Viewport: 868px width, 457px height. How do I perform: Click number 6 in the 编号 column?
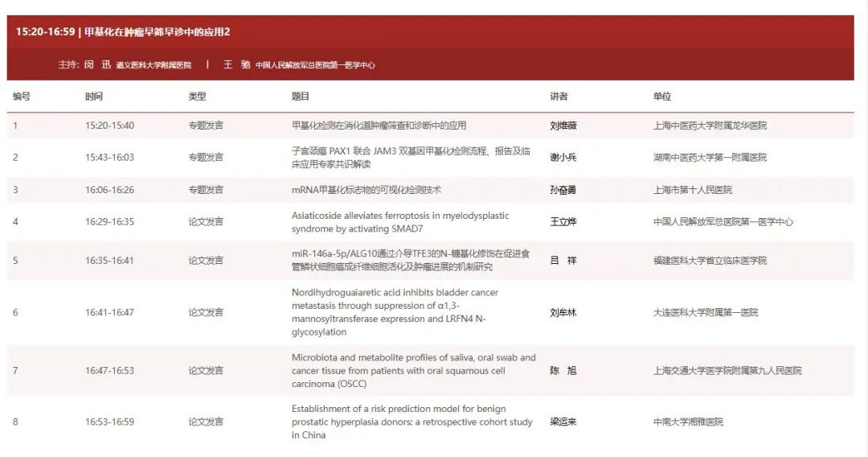point(15,312)
